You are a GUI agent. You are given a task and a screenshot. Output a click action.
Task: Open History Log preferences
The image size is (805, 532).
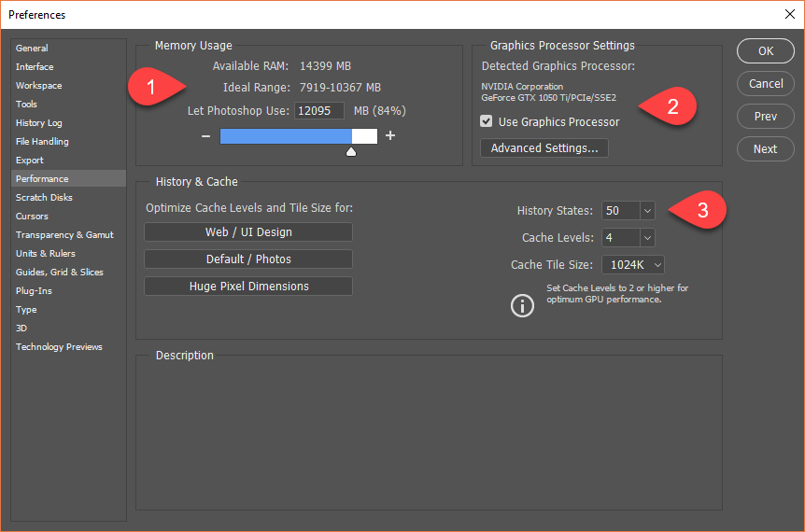click(68, 123)
